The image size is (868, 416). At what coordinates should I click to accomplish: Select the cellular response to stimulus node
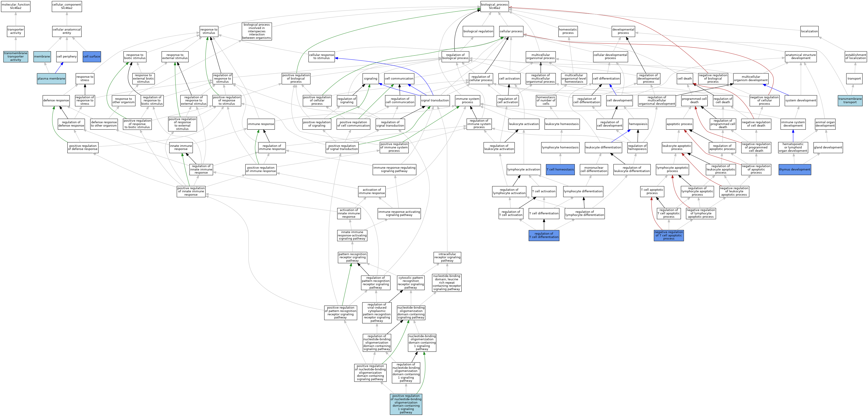tap(322, 57)
